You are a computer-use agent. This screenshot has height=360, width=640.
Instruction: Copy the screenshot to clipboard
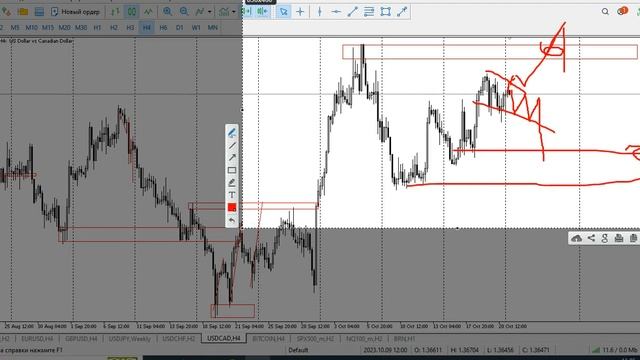[633, 238]
